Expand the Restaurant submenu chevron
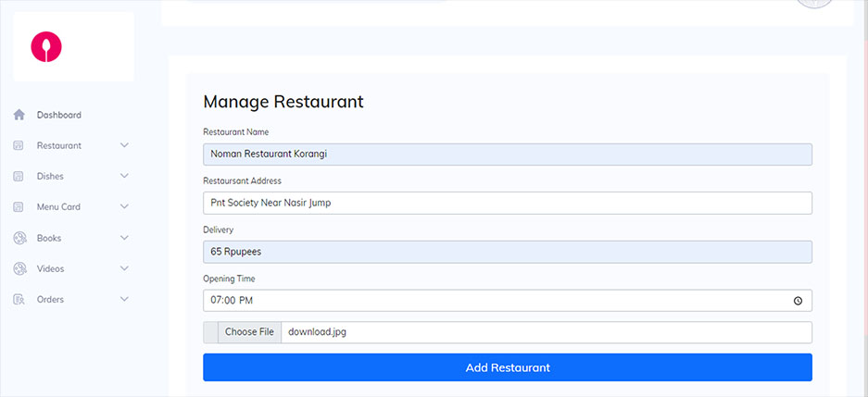Viewport: 868px width, 397px height. 124,145
